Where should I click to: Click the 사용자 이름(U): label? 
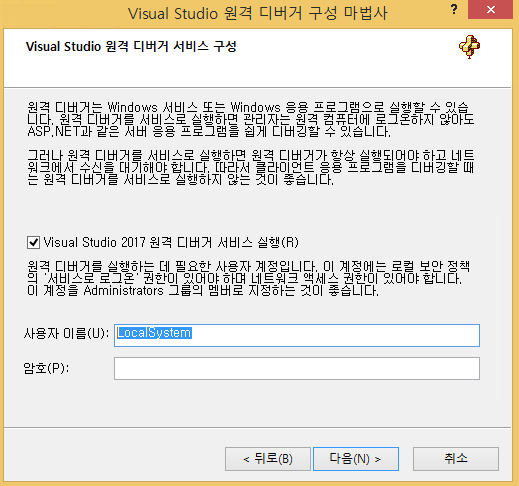(x=66, y=333)
